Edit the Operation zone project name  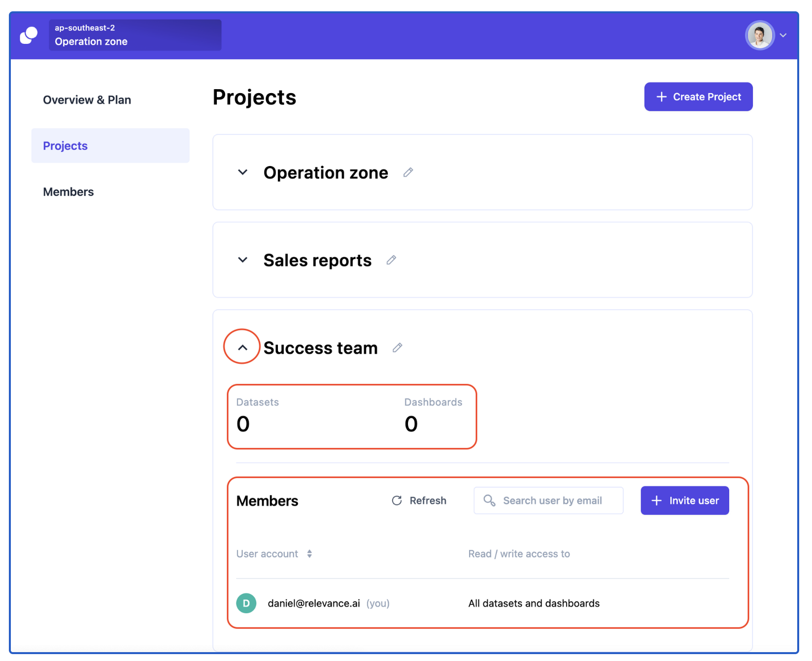pos(408,172)
